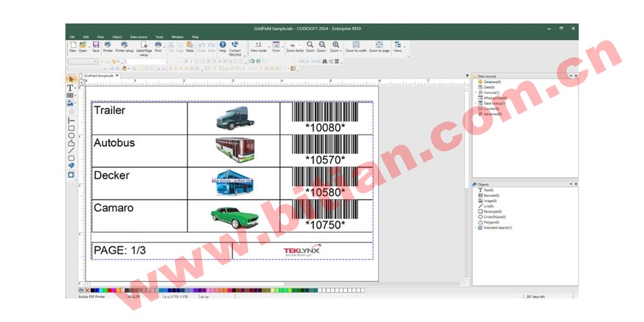Viewport: 644px width, 322px height.
Task: Close the Objects panel
Action: click(576, 184)
